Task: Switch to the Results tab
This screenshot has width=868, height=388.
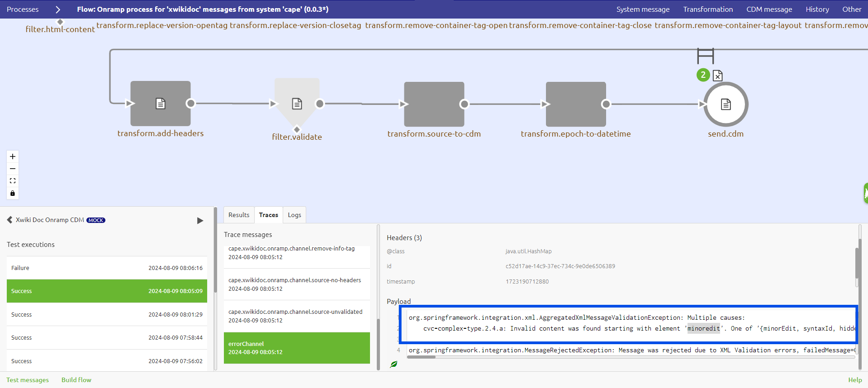Action: click(239, 215)
